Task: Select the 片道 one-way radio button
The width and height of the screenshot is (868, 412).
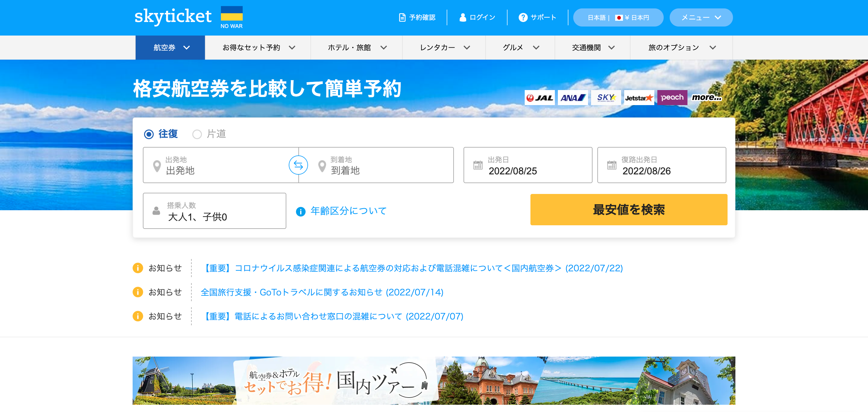Action: [x=197, y=134]
